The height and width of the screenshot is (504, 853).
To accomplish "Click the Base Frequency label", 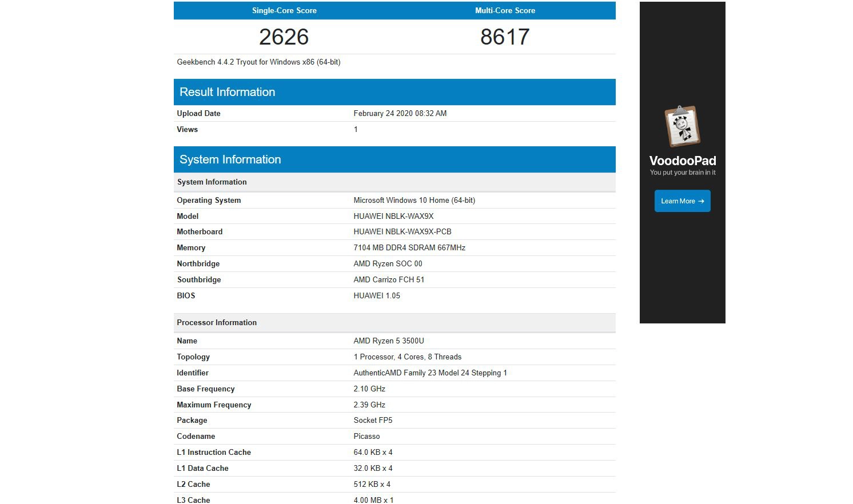I will coord(206,389).
